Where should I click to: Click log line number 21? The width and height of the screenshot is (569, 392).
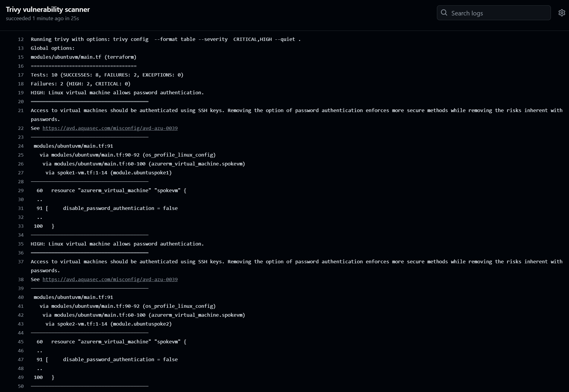[x=21, y=110]
